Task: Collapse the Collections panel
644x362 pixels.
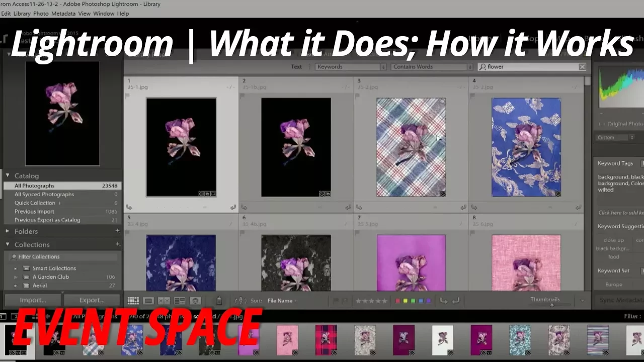Action: [8, 244]
